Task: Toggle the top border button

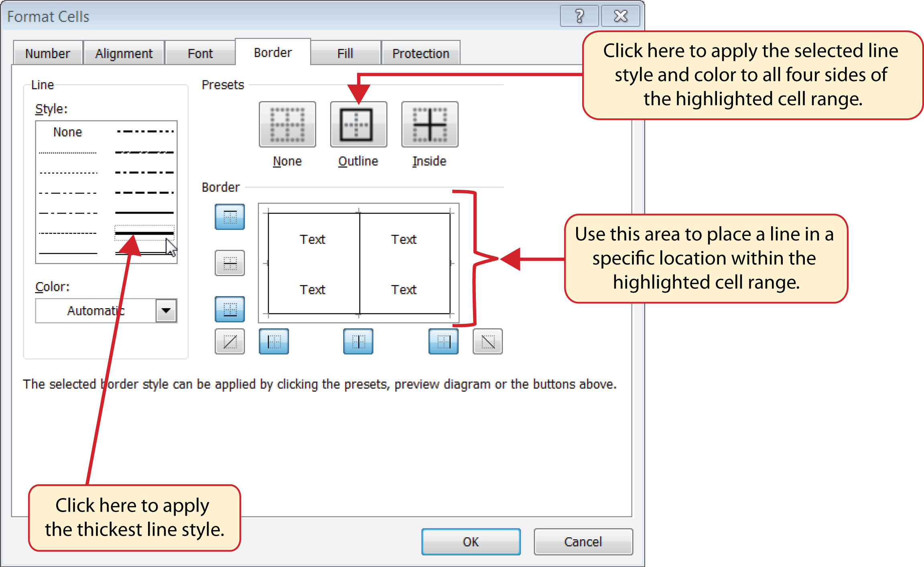Action: [x=229, y=217]
